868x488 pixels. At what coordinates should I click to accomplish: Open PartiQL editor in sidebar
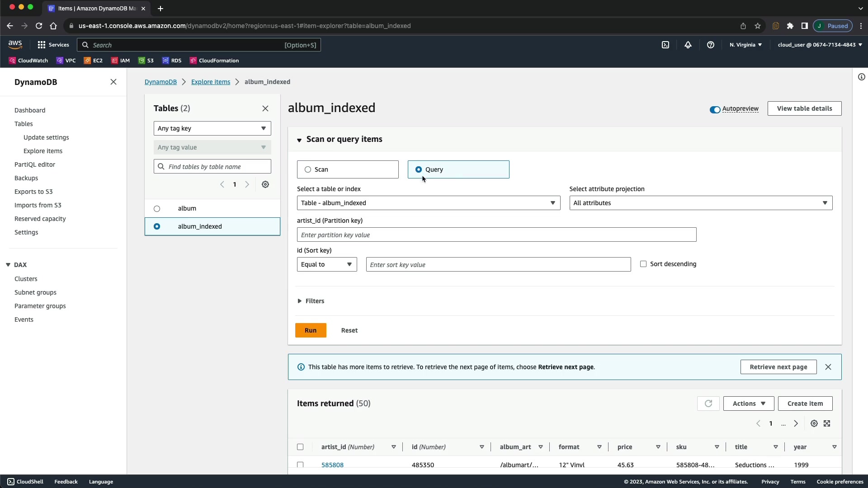click(35, 164)
